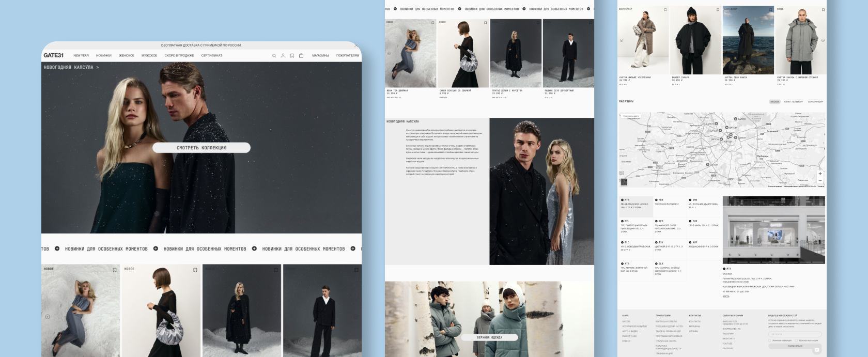The height and width of the screenshot is (357, 868).
Task: Click the next arrow on bestseller carousel
Action: pos(823,40)
